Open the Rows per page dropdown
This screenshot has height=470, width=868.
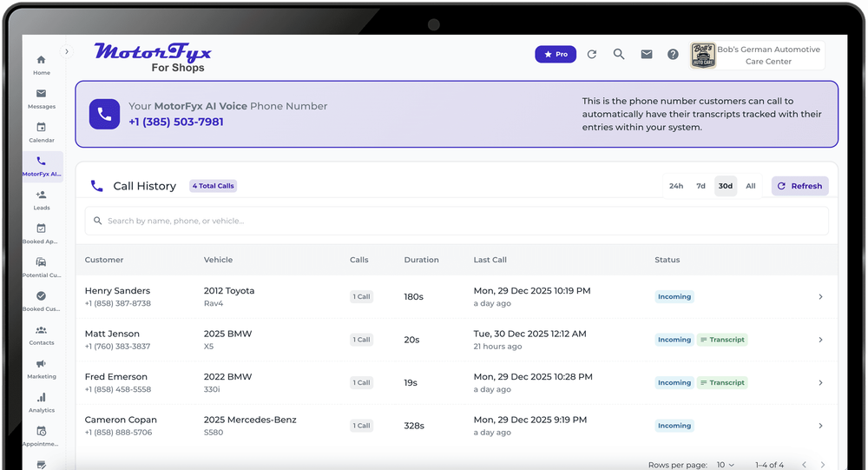coord(726,465)
